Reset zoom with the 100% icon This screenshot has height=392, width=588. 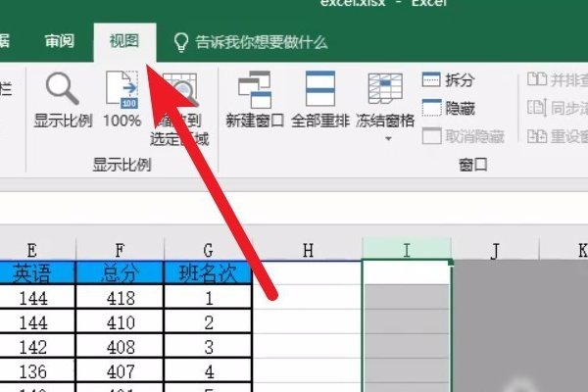122,90
